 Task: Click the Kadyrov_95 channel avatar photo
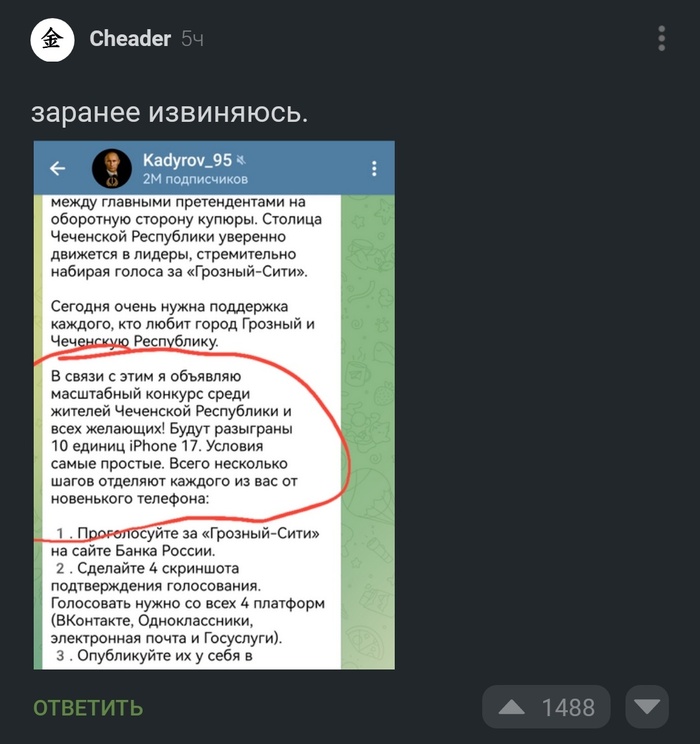tap(112, 168)
